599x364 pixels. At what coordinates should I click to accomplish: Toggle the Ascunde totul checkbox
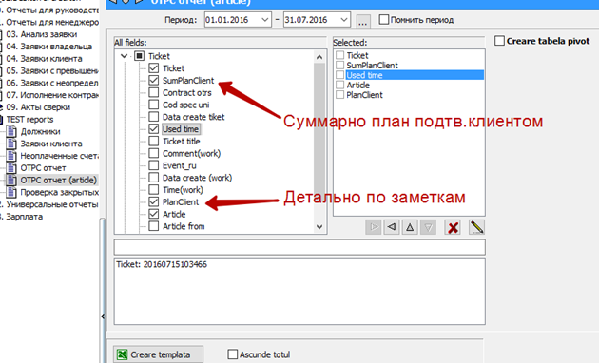[x=232, y=354]
